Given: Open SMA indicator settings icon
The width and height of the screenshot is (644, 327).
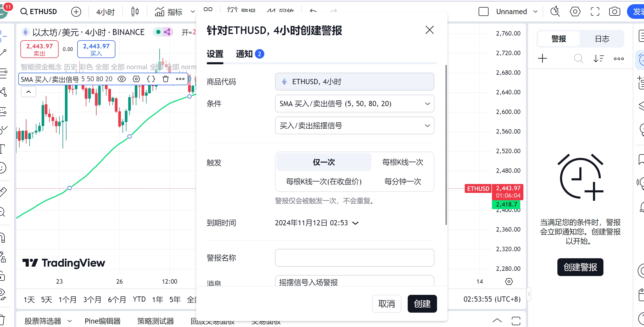Looking at the screenshot, I should pyautogui.click(x=136, y=79).
